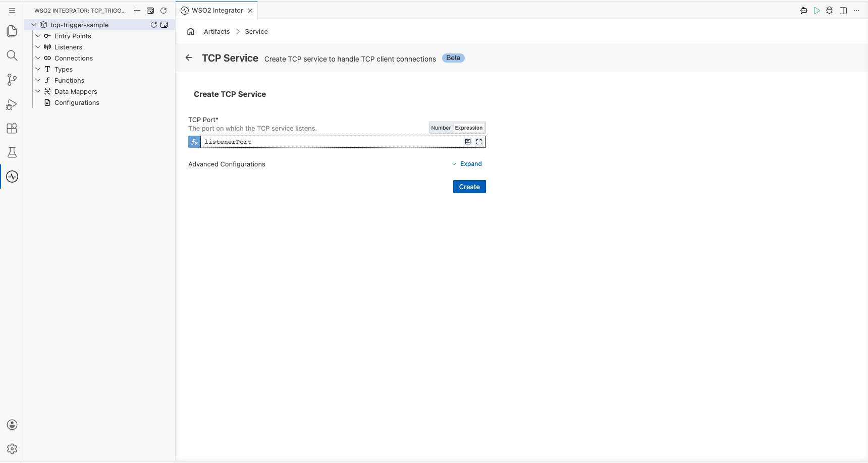Select the Types tree label

point(64,69)
